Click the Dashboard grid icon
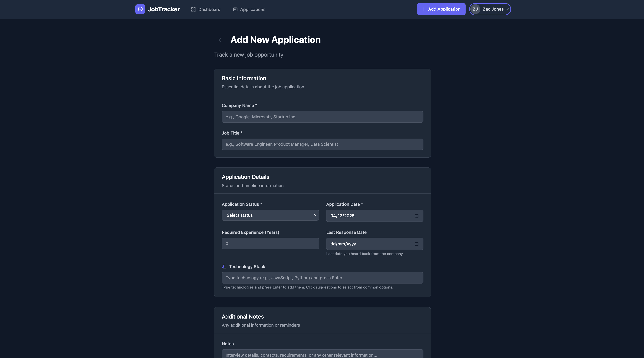Screen dimensions: 644x358 coord(193,9)
